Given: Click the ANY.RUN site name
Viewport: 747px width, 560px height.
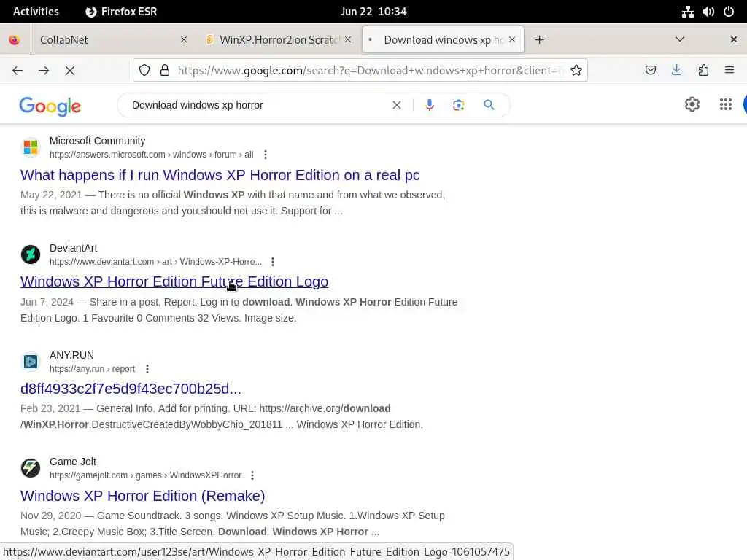Looking at the screenshot, I should [72, 355].
